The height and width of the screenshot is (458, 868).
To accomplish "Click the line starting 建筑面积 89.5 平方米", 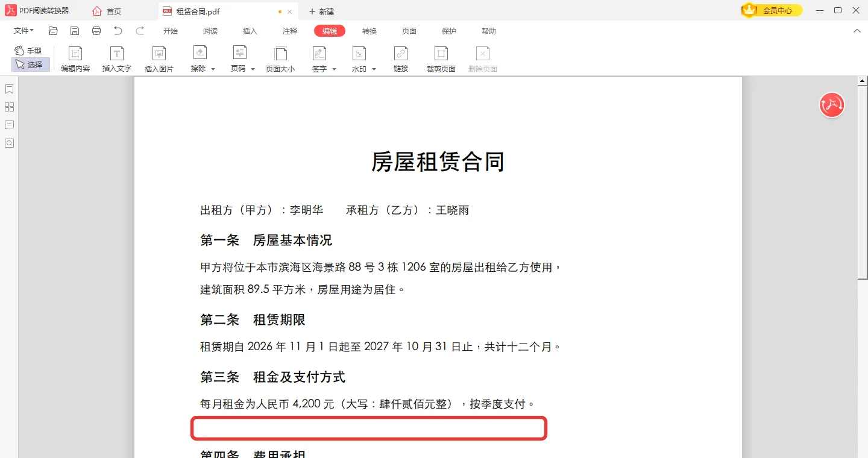I will coord(303,289).
